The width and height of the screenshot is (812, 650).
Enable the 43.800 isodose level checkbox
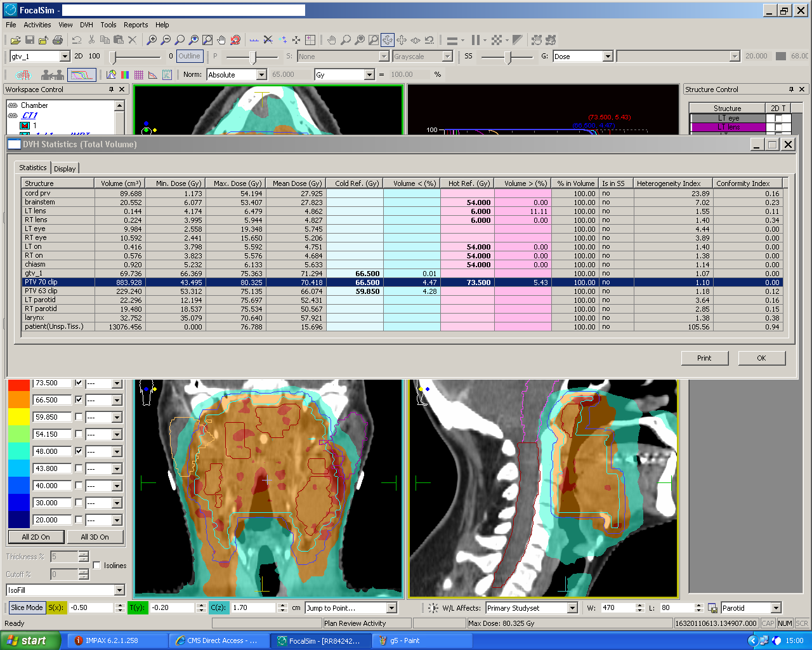(79, 468)
